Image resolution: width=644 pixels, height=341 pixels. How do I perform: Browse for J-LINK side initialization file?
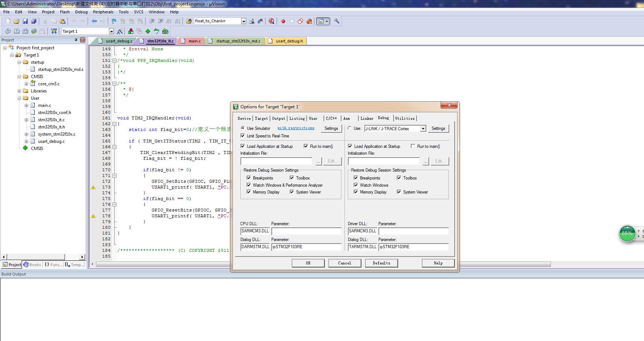pos(425,161)
